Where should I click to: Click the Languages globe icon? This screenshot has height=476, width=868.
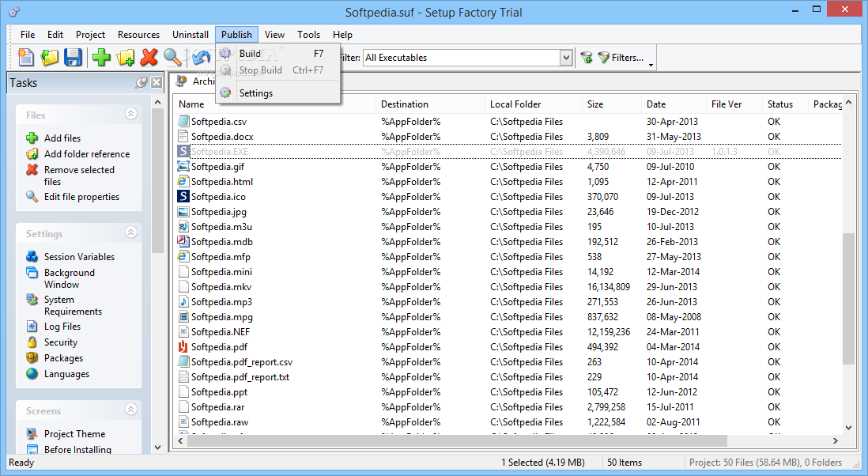click(x=32, y=373)
